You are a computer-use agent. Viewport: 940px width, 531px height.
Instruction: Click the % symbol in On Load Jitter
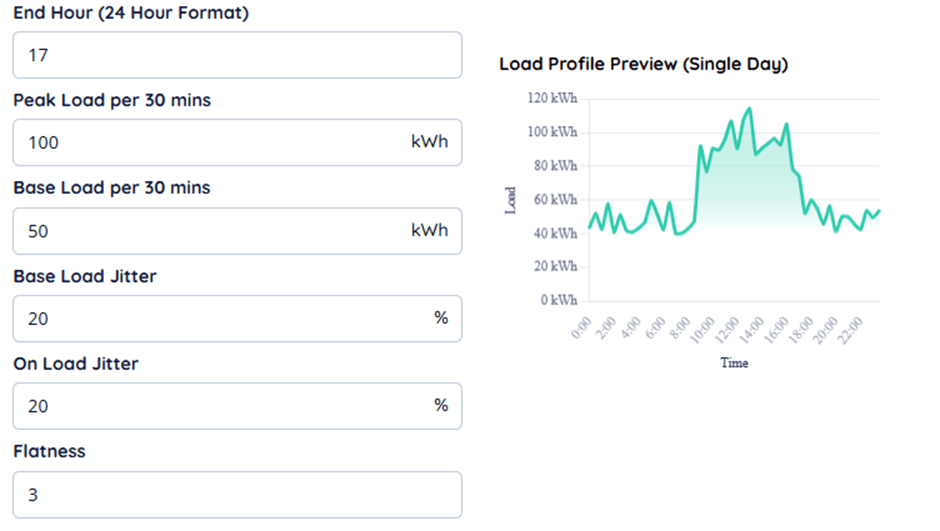coord(440,405)
